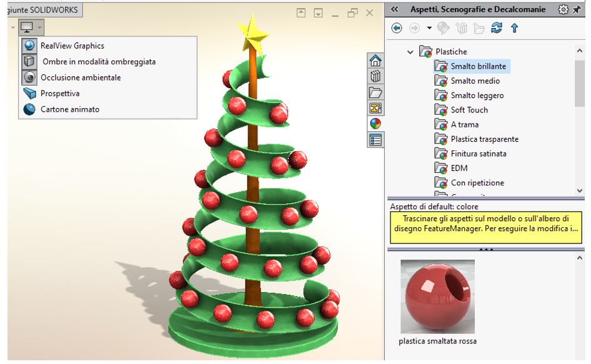Go back in appearances browser

pyautogui.click(x=397, y=28)
